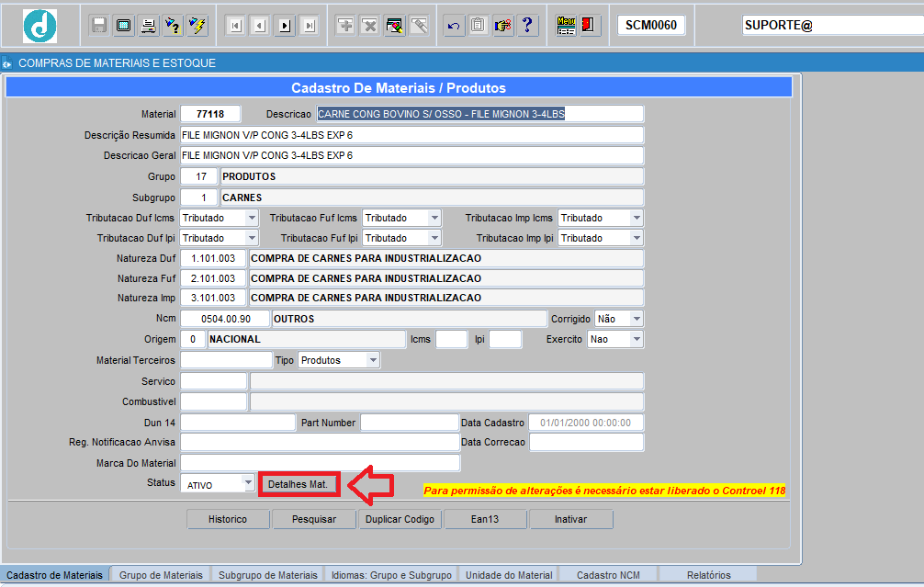The height and width of the screenshot is (587, 924).
Task: Click the SUPORTE@ user field
Action: 833,26
